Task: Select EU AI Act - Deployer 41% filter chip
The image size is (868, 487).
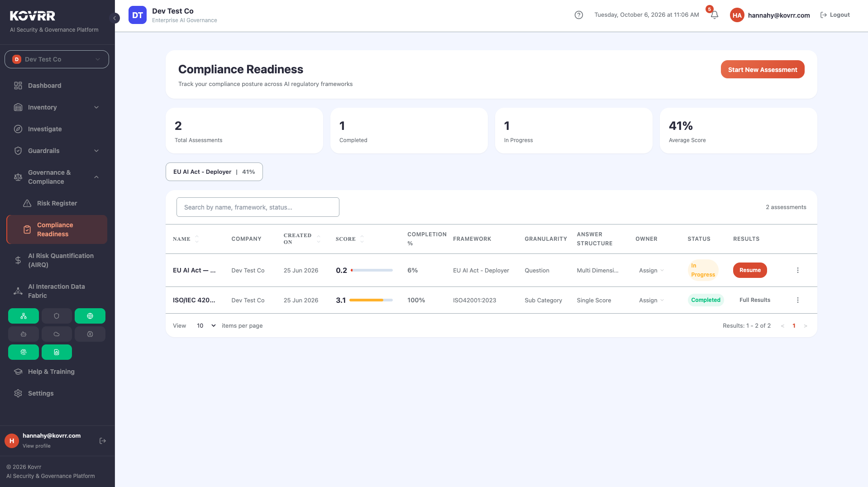Action: [x=214, y=172]
